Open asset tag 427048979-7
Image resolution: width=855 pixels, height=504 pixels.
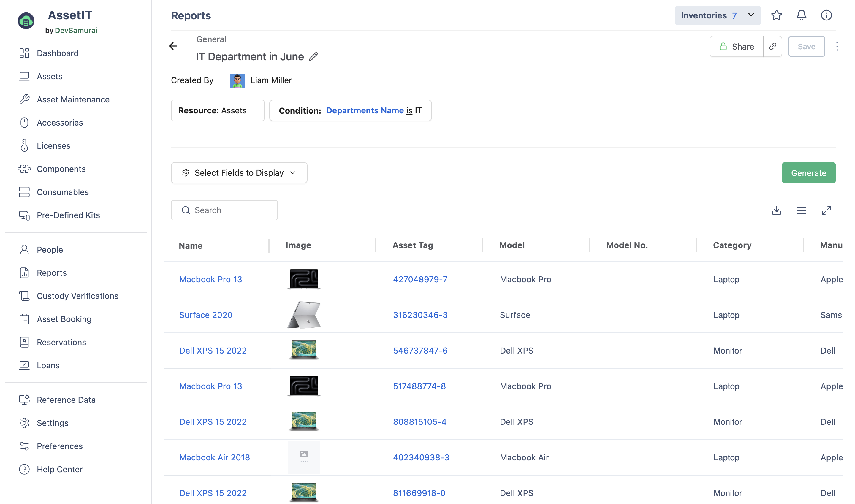420,280
